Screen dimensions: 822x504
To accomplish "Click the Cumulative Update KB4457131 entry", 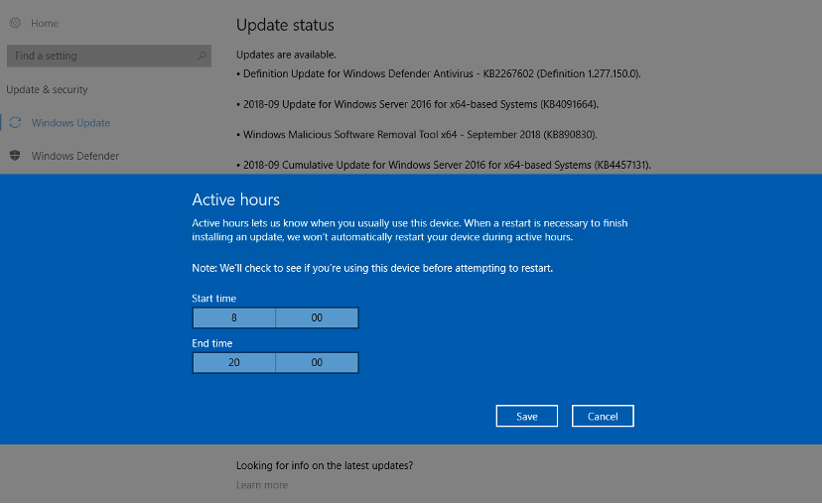I will tap(444, 165).
